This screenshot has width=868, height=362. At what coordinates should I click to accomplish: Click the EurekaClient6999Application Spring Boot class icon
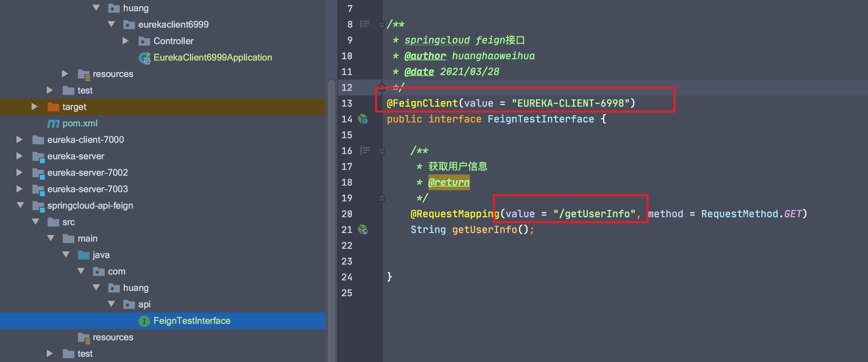(145, 58)
